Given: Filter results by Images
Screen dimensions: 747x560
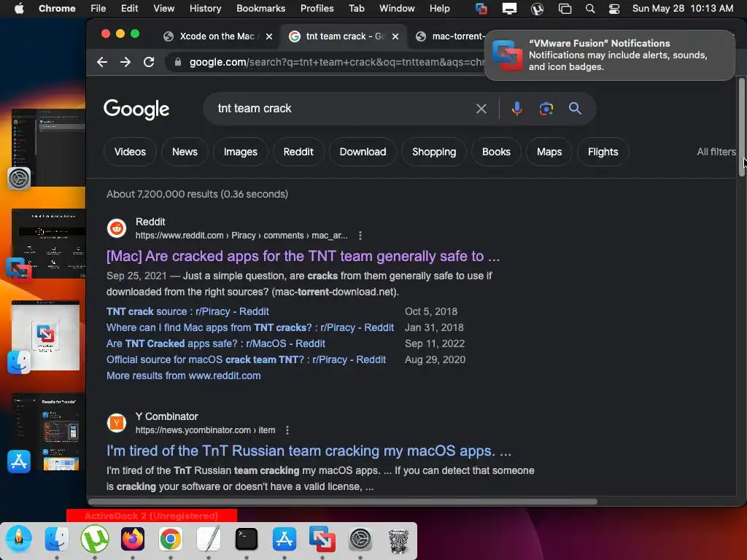Looking at the screenshot, I should tap(241, 152).
